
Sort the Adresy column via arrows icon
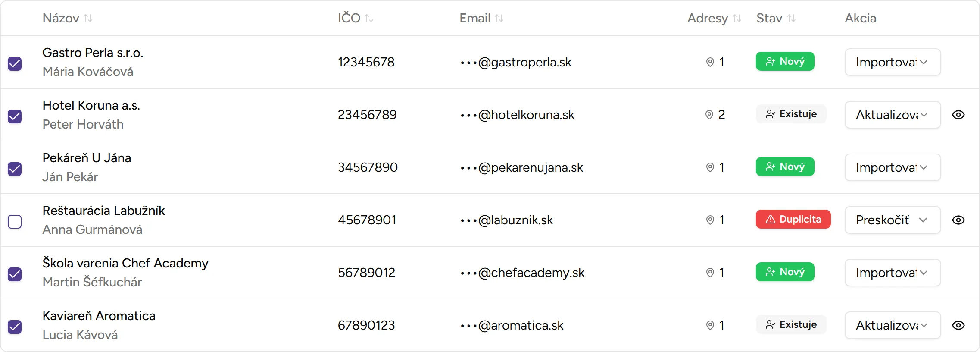pos(737,18)
